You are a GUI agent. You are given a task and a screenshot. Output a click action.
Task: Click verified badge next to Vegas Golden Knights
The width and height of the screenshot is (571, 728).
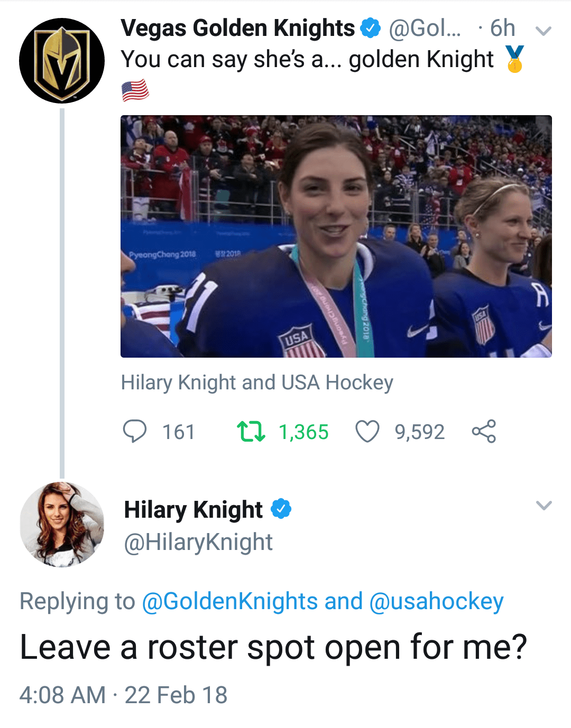(370, 28)
